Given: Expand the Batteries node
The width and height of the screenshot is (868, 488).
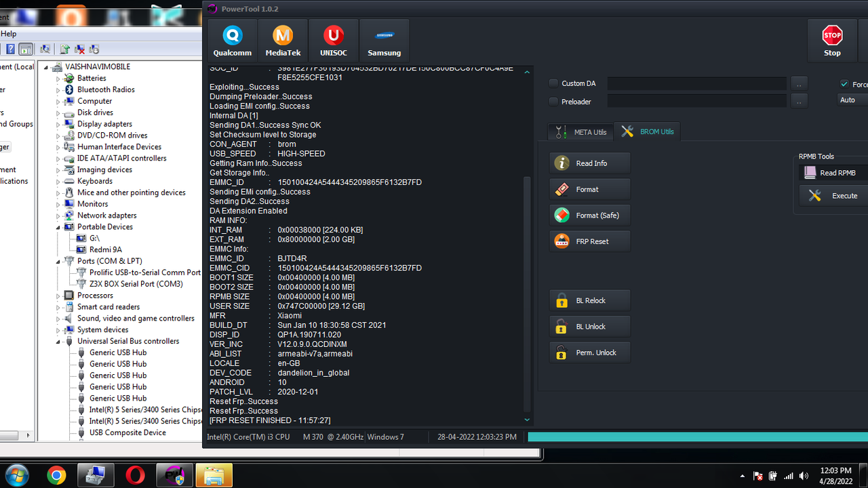Looking at the screenshot, I should [x=58, y=79].
